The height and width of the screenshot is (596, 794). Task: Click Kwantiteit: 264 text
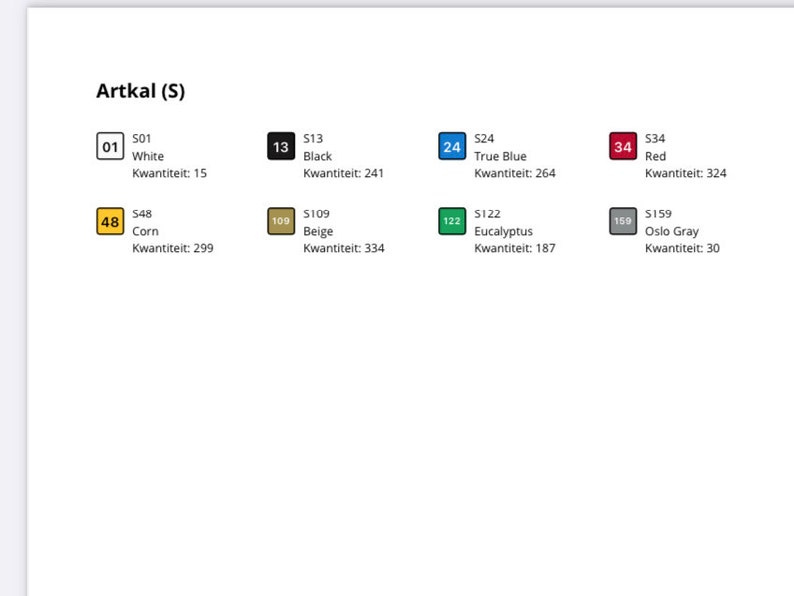click(x=515, y=173)
